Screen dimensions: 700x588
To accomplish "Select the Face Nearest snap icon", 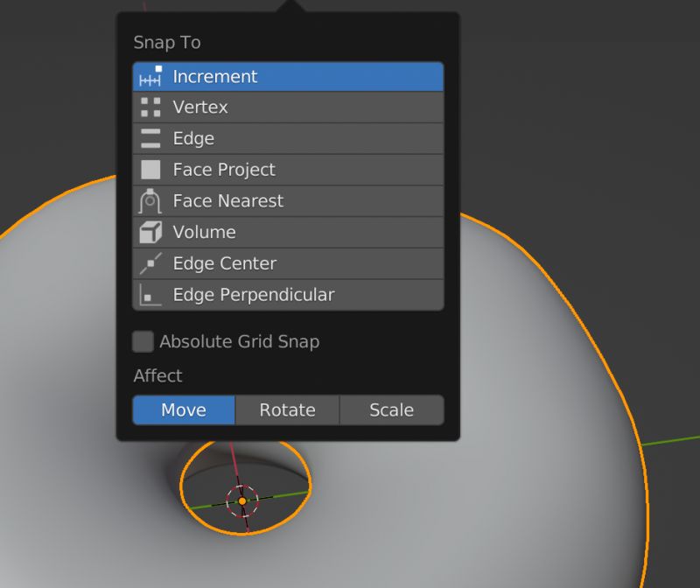I will (149, 200).
